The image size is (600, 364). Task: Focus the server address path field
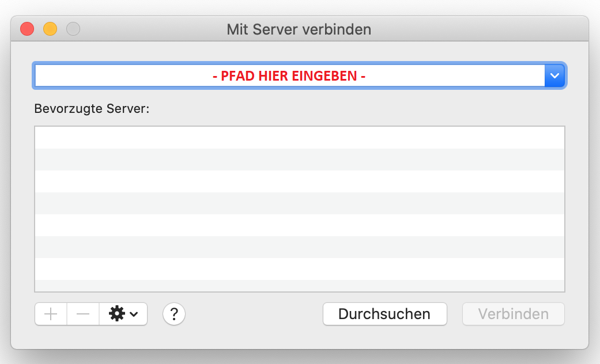(289, 75)
